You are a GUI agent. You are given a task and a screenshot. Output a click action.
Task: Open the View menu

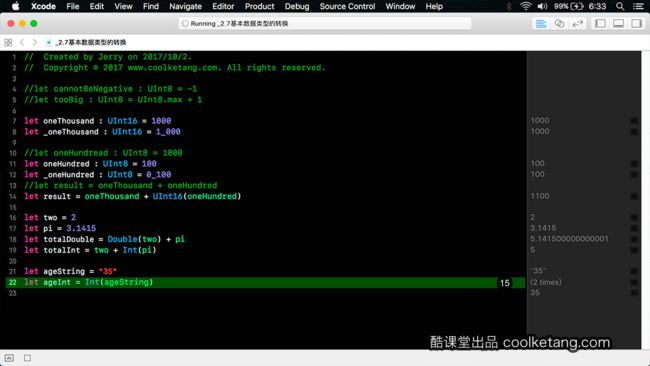(x=123, y=6)
